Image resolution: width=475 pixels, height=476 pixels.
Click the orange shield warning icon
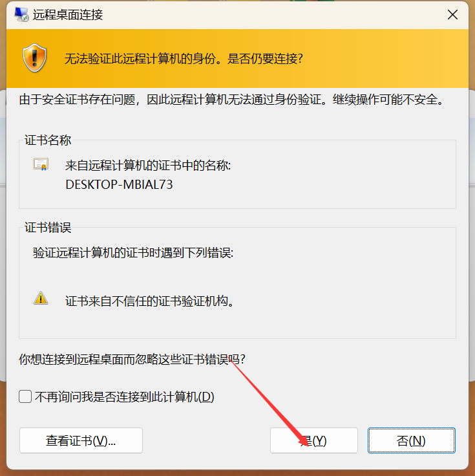pyautogui.click(x=35, y=58)
